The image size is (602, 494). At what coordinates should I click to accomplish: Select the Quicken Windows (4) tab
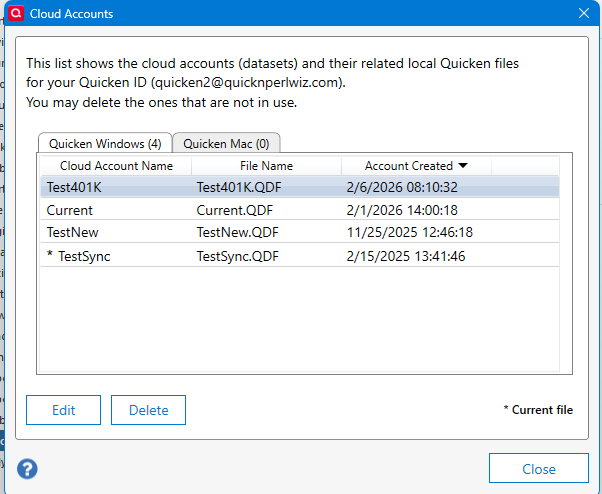(105, 144)
